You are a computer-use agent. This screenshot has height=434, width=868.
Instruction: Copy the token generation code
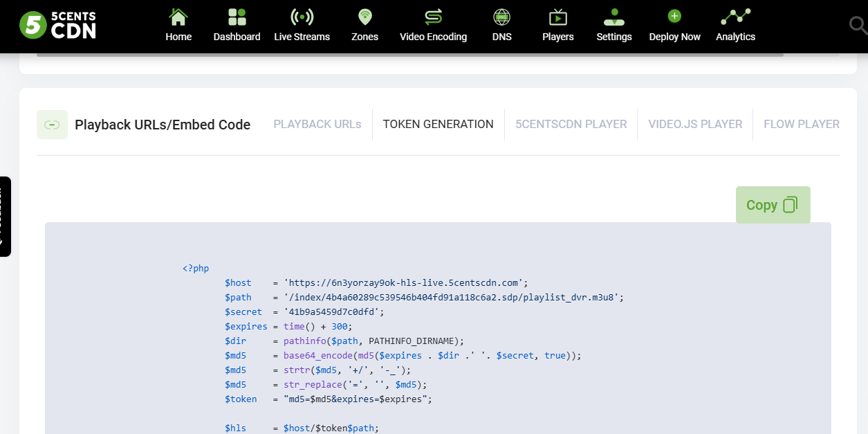pyautogui.click(x=773, y=205)
